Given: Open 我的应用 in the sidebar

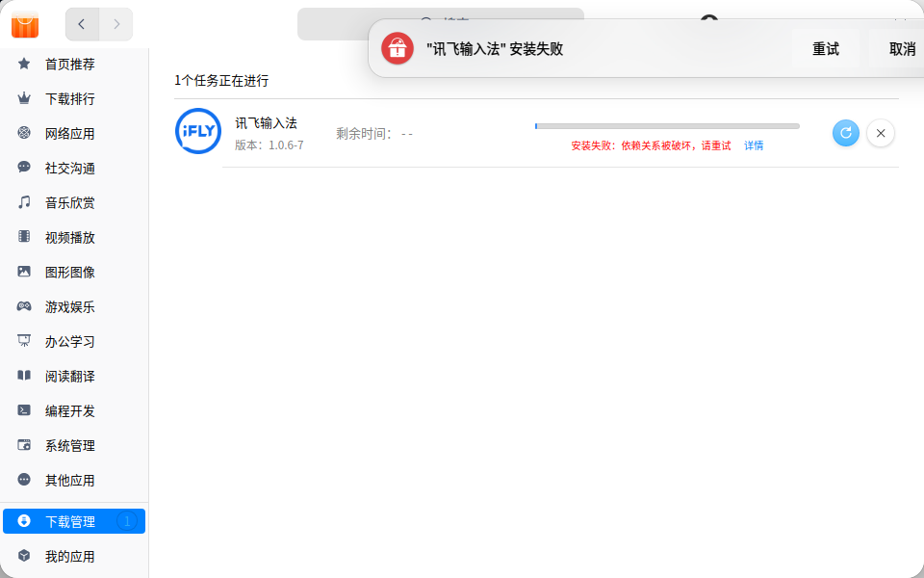Looking at the screenshot, I should click(x=74, y=556).
